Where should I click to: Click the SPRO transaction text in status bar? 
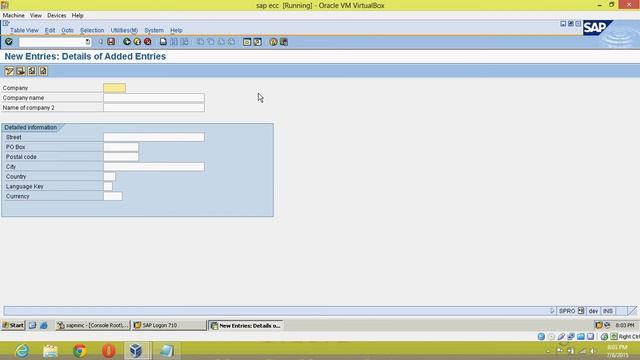(x=567, y=311)
